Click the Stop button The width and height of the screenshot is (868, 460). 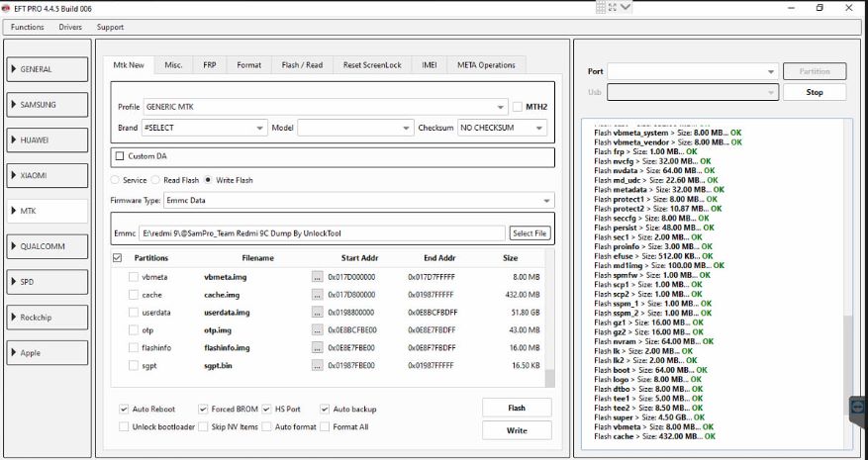coord(815,92)
